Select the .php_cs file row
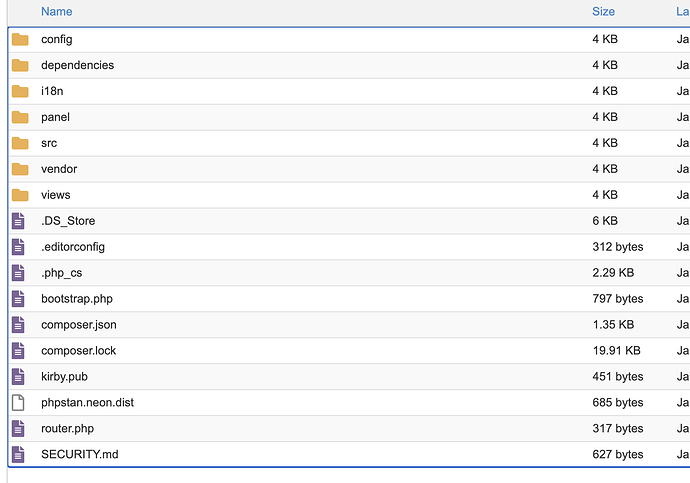690x483 pixels. coord(300,273)
